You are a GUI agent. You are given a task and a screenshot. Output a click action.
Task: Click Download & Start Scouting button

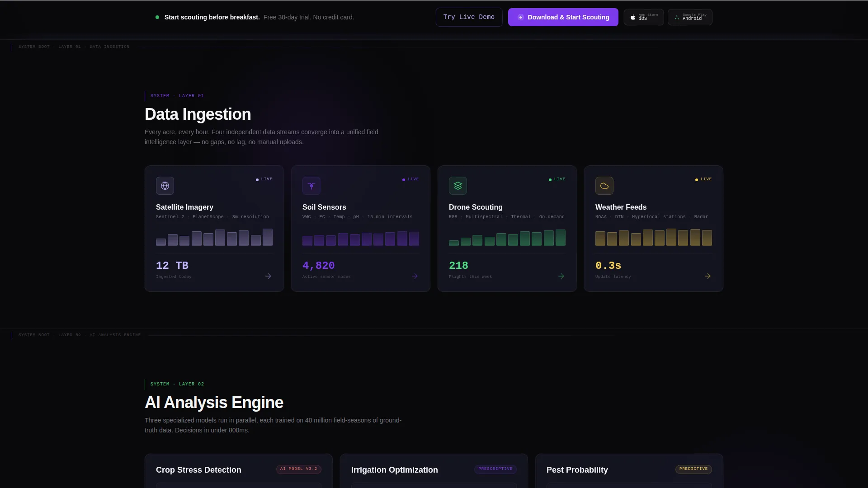[563, 17]
